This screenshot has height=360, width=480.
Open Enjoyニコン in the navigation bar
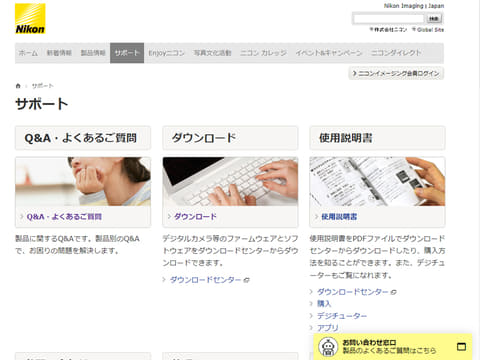[166, 53]
